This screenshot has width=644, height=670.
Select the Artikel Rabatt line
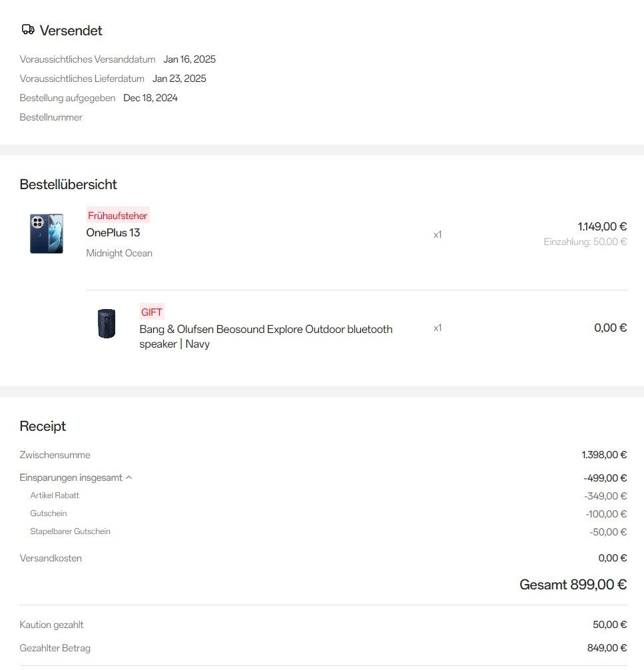click(x=55, y=496)
